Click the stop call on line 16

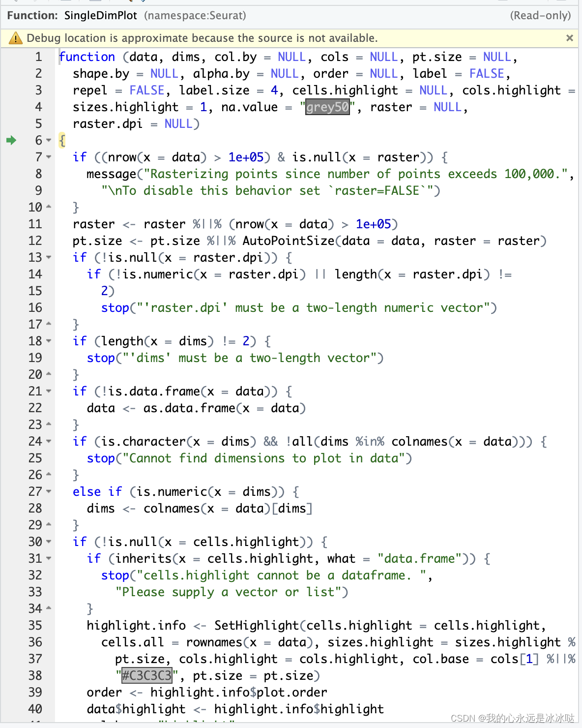pos(115,307)
